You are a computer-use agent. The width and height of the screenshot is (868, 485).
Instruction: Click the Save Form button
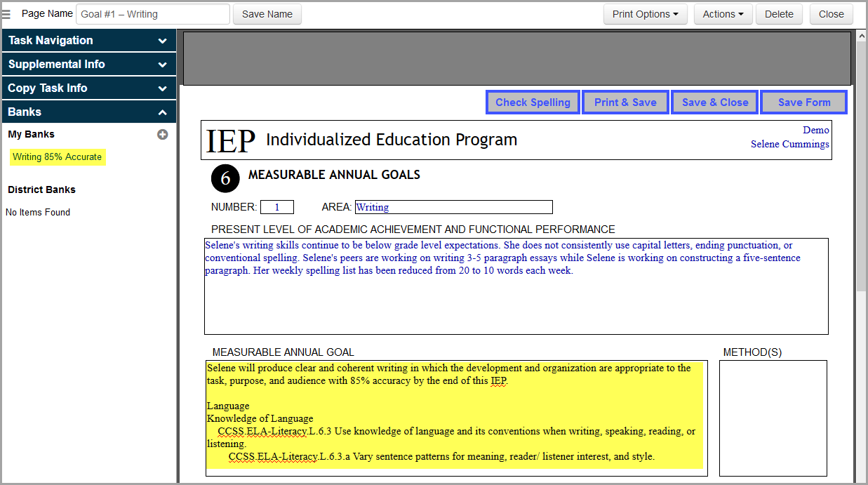tap(803, 102)
